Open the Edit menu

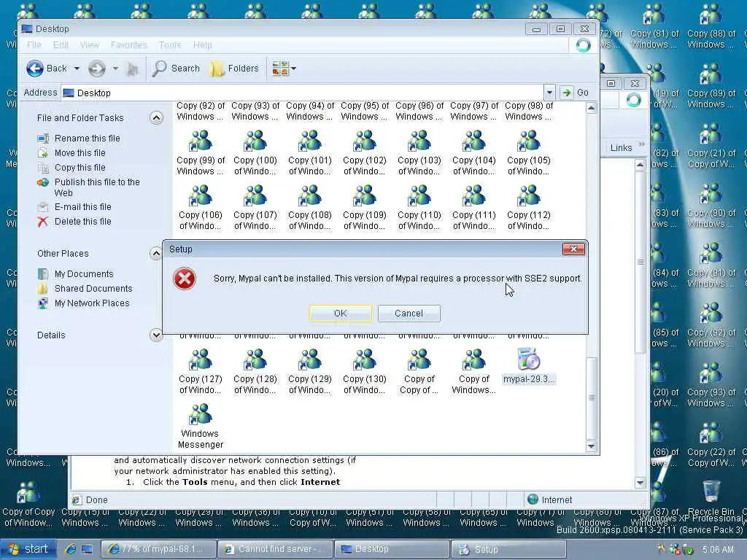[61, 44]
